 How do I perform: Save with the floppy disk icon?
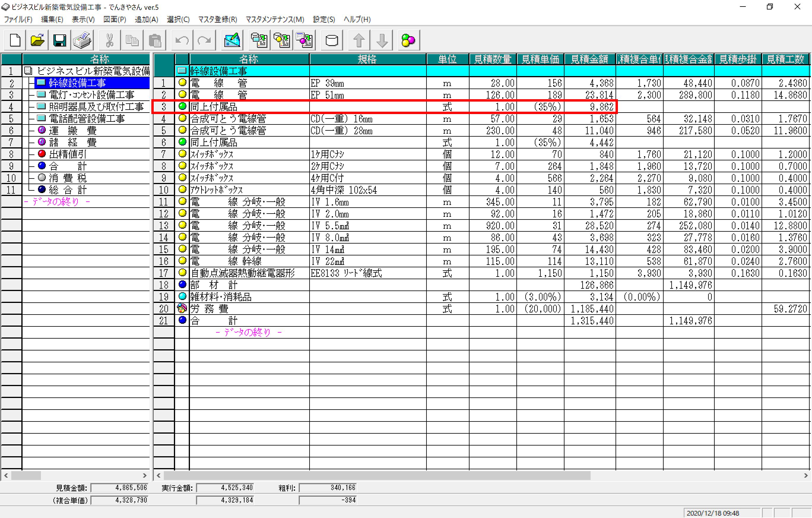pyautogui.click(x=59, y=40)
